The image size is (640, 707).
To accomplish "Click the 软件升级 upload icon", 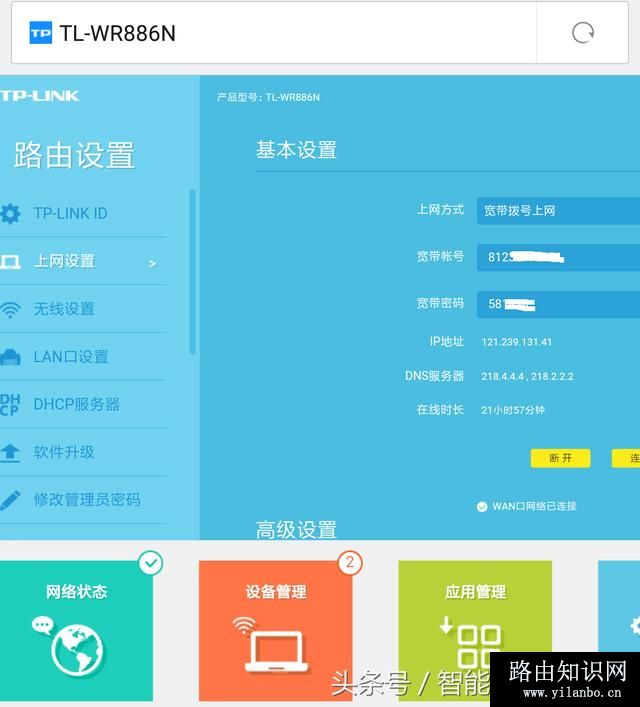I will click(10, 453).
